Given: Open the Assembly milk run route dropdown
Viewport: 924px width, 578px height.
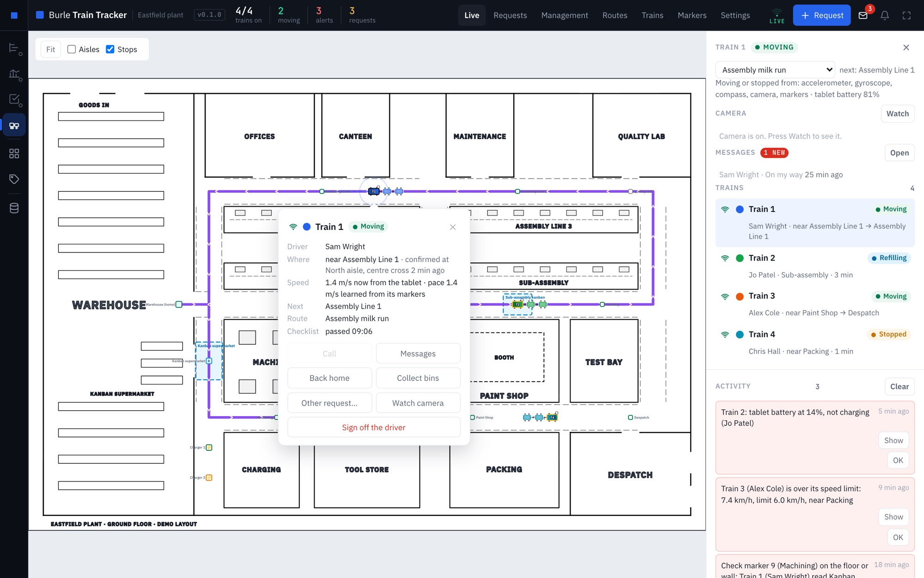Looking at the screenshot, I should (775, 70).
